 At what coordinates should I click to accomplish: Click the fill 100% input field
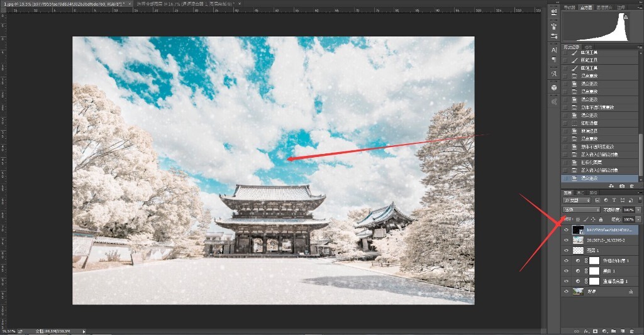628,219
